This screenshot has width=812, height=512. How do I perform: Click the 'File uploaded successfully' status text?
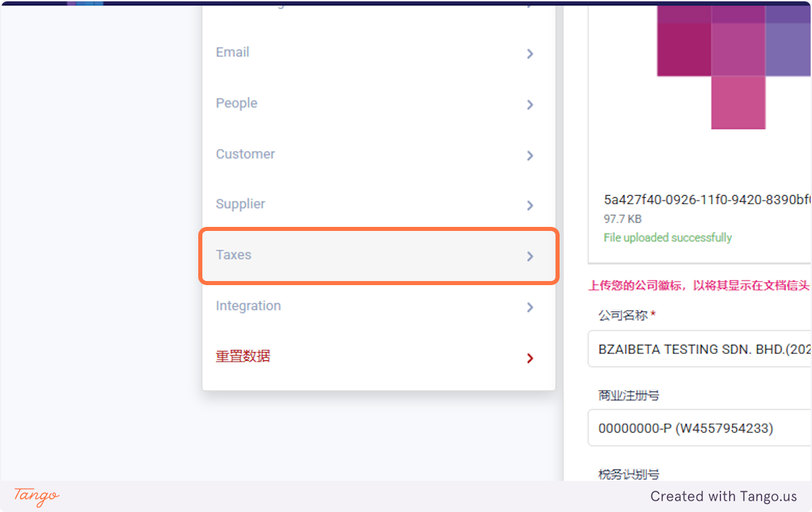[668, 238]
